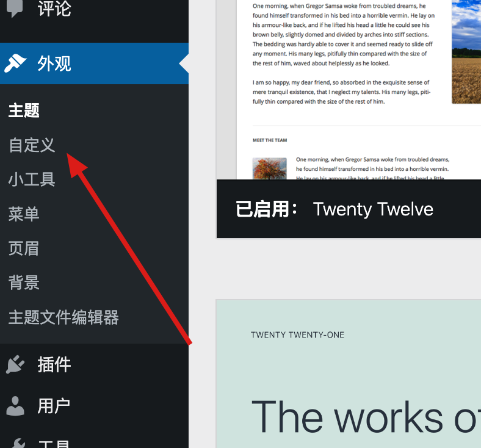Click the Tools wrench icon
Viewport: 481px width, 448px height.
pos(17,443)
